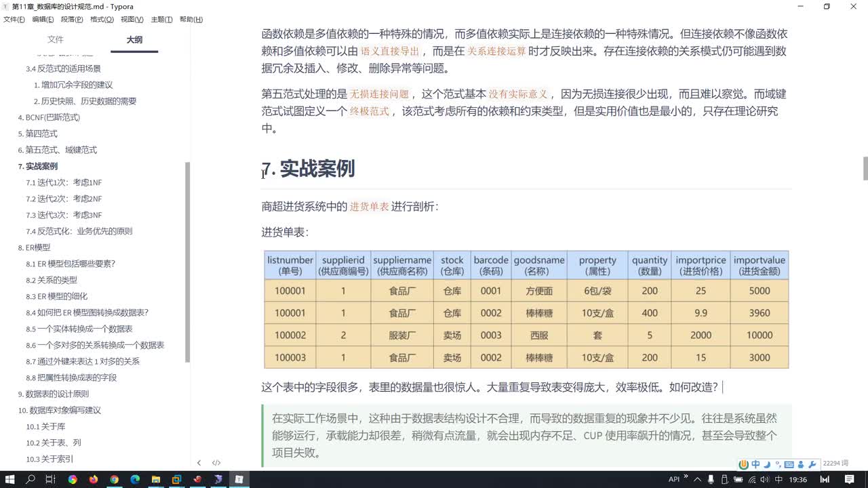This screenshot has height=488, width=868.
Task: Click table cell 方便面
Action: 539,291
